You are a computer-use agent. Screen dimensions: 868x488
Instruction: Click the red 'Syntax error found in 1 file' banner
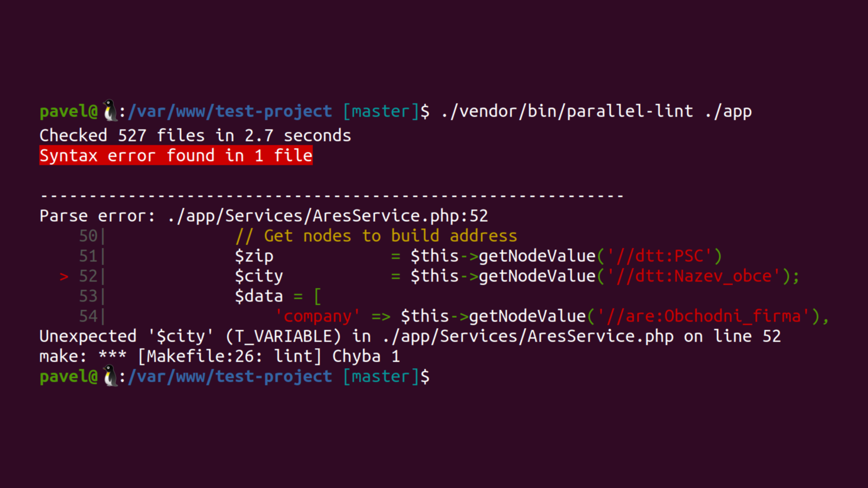pos(176,156)
